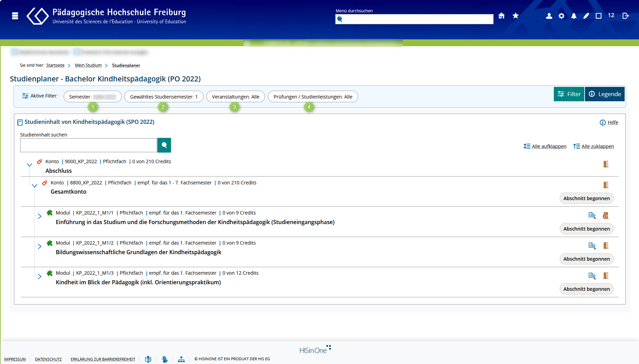Click door icon for module KP_2022_1_M1/3

point(605,275)
